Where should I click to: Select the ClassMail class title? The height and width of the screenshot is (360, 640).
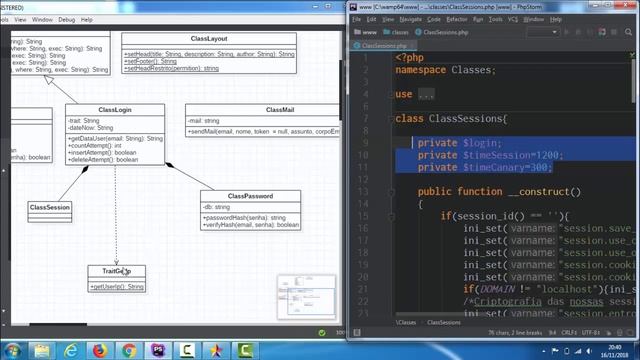[x=280, y=110]
